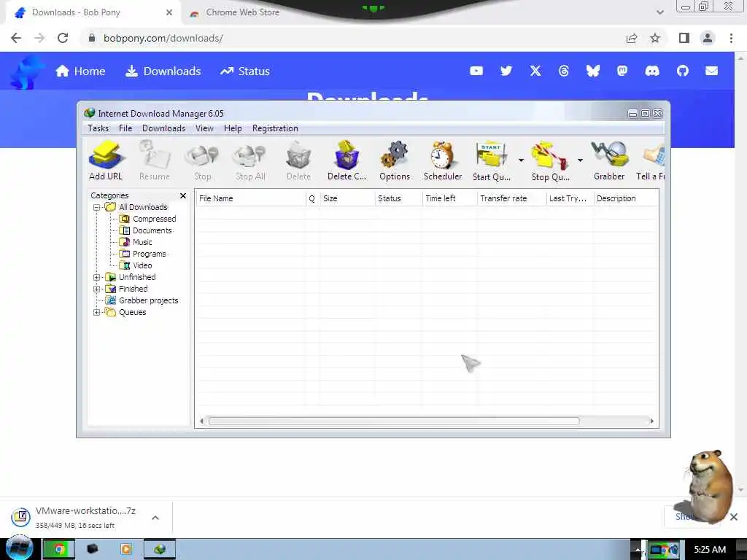Close the Categories panel

pos(183,195)
